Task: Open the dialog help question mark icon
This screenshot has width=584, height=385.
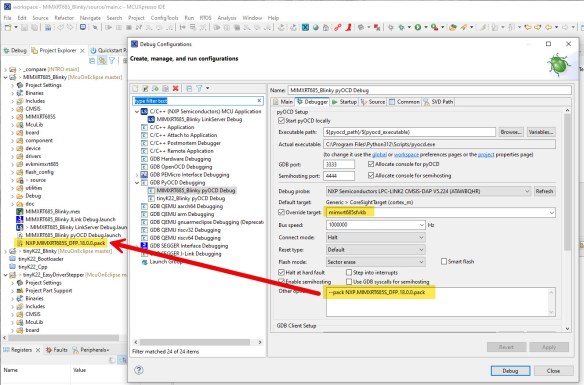Action: pyautogui.click(x=139, y=370)
